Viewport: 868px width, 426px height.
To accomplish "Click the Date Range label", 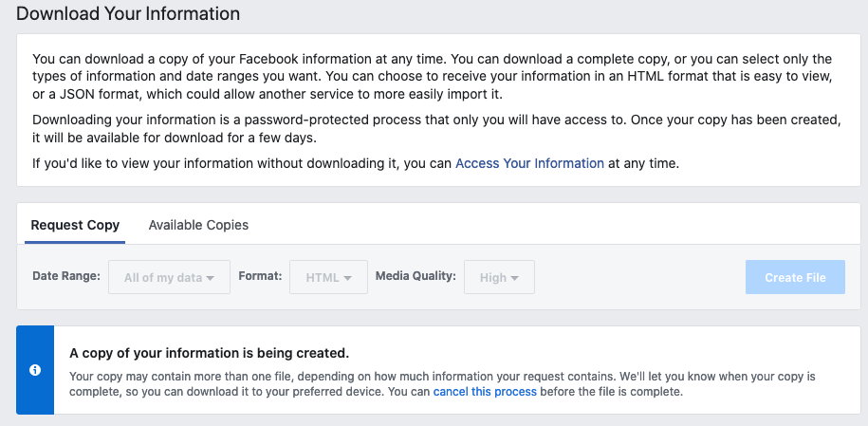I will pos(66,276).
